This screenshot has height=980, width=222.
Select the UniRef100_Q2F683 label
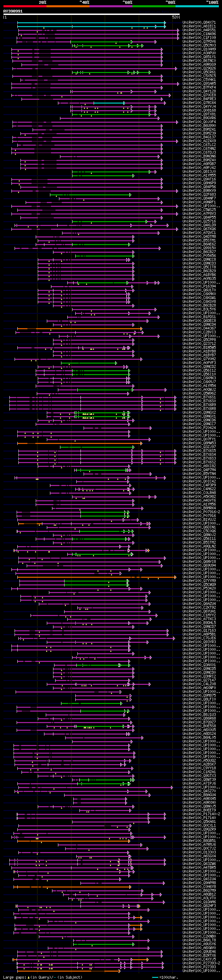(199, 194)
